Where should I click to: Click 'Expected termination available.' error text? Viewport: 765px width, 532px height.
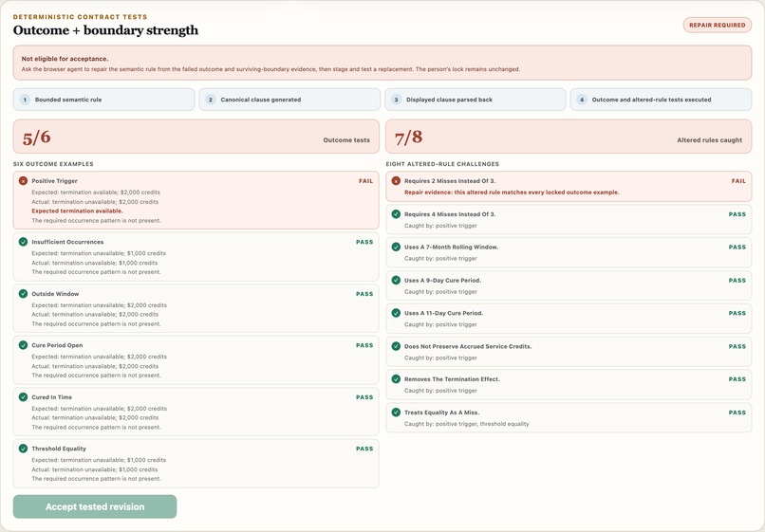pos(77,211)
